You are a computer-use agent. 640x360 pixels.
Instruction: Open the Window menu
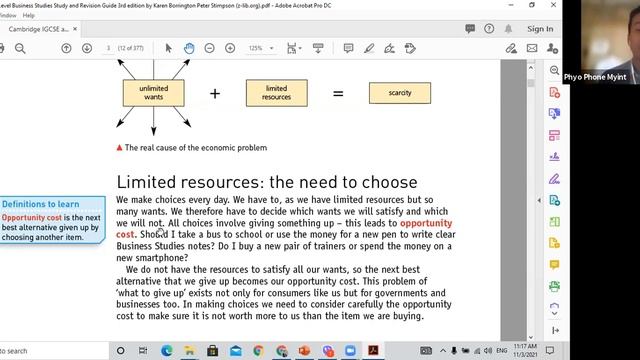8,16
